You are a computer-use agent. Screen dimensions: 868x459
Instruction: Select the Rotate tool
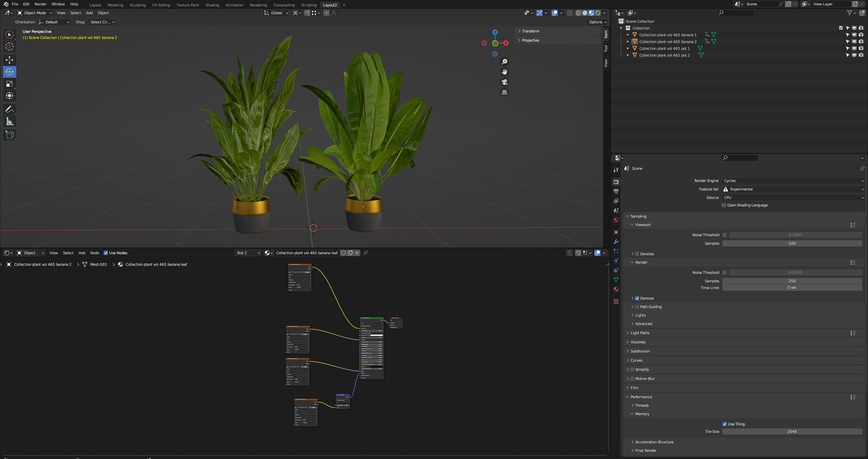pyautogui.click(x=9, y=72)
